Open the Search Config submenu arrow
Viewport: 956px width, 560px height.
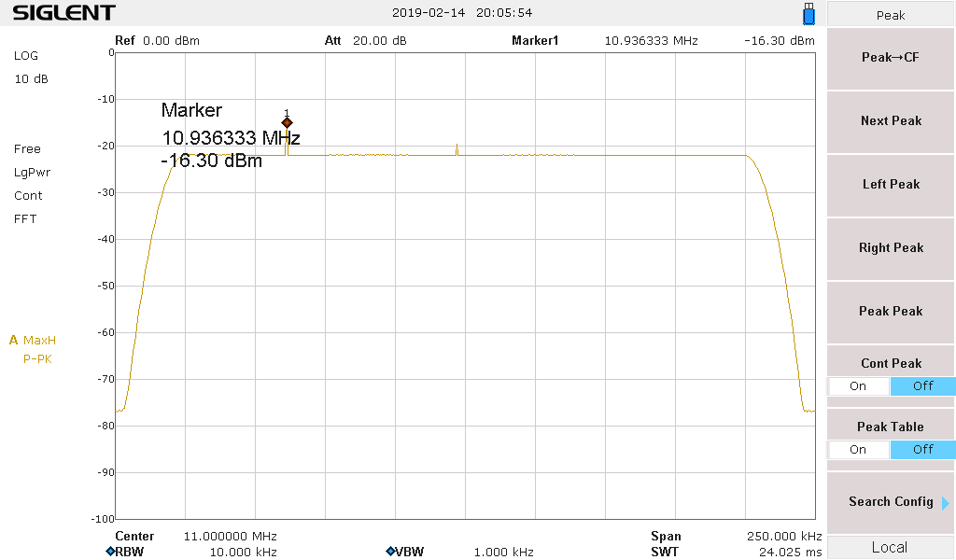tap(945, 503)
